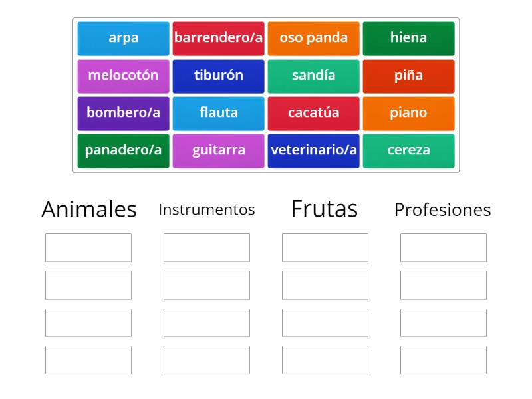This screenshot has height=399, width=532.
Task: Click the blue "flauta" tile
Action: tap(218, 113)
